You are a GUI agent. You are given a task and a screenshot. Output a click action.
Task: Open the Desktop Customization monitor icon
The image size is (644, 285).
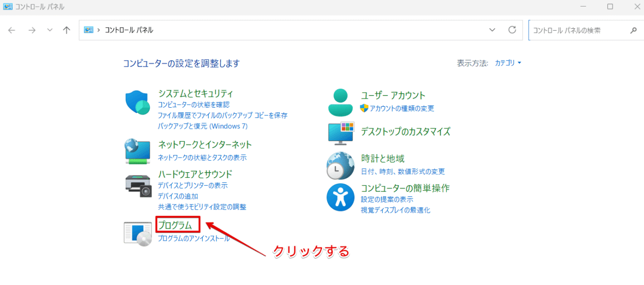point(341,133)
